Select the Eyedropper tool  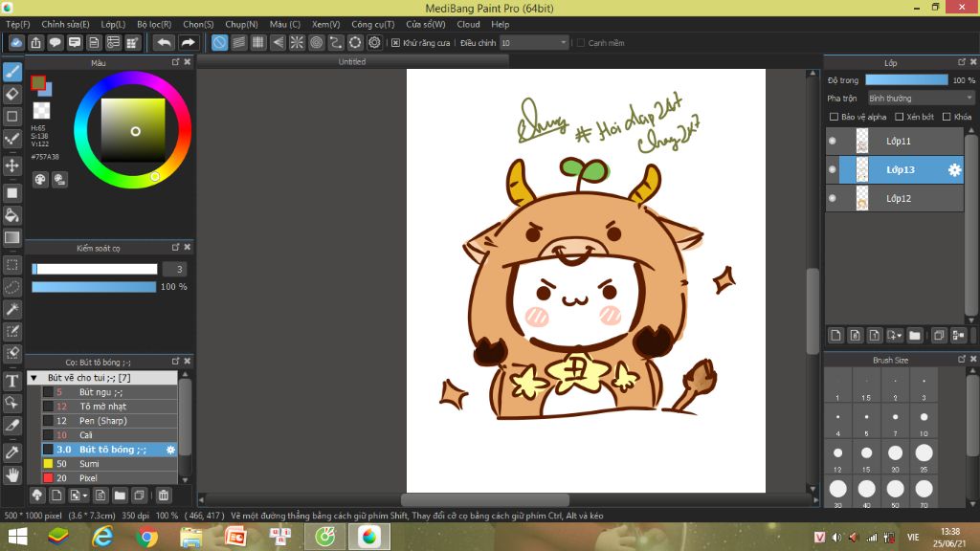[x=11, y=452]
